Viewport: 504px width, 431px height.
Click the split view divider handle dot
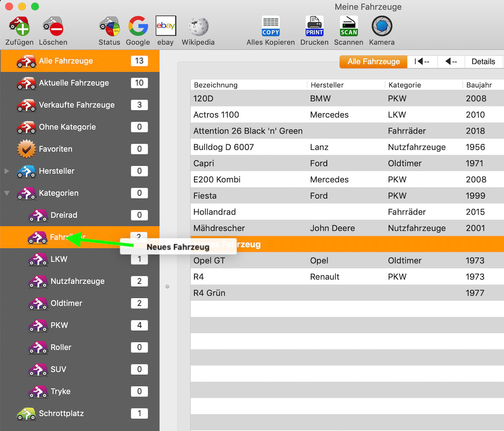pos(168,287)
